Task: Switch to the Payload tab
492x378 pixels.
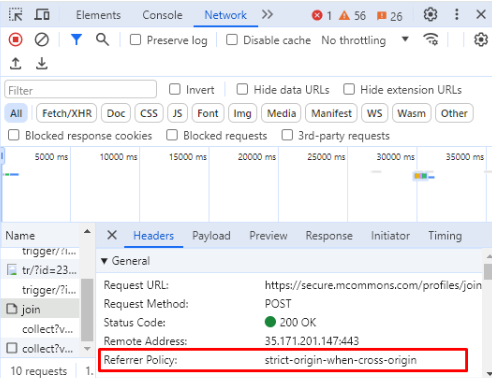Action: [x=211, y=236]
